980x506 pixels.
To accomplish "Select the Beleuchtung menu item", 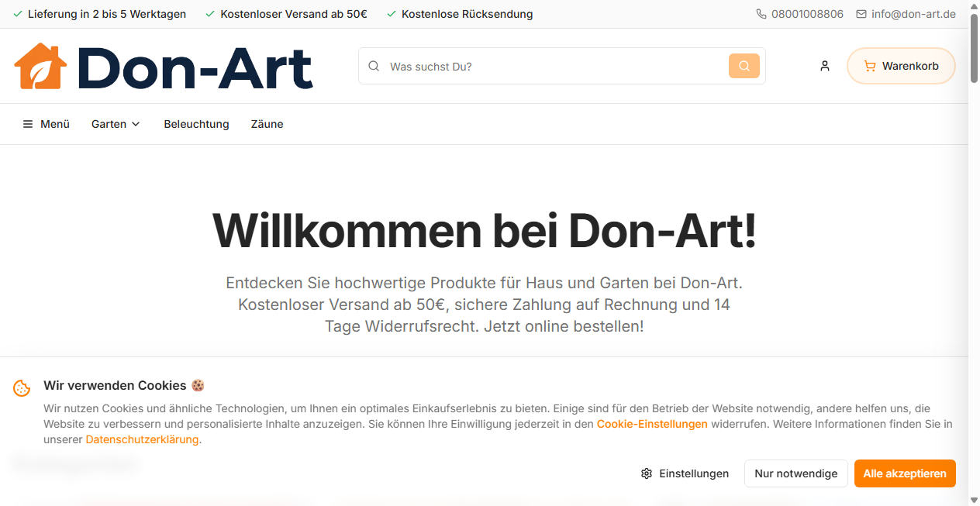I will pos(196,124).
